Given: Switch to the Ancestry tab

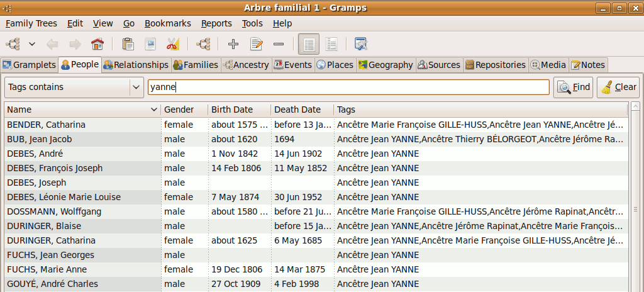Looking at the screenshot, I should point(246,65).
